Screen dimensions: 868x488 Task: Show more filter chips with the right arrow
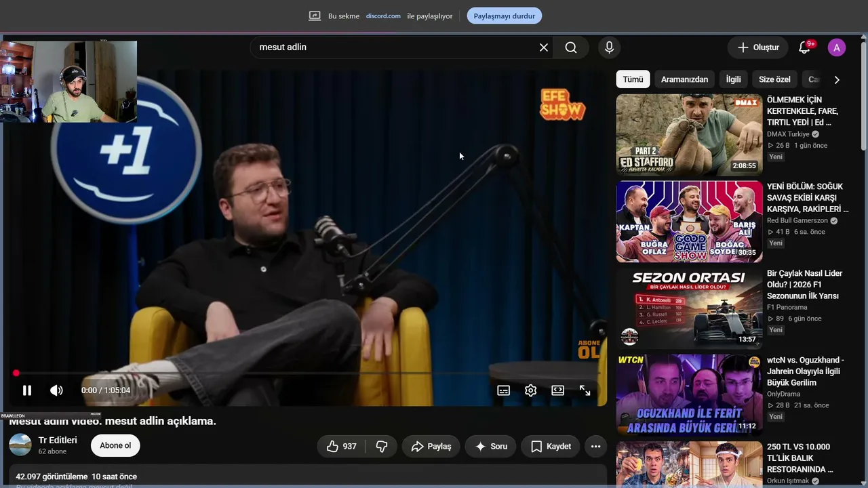pyautogui.click(x=837, y=79)
